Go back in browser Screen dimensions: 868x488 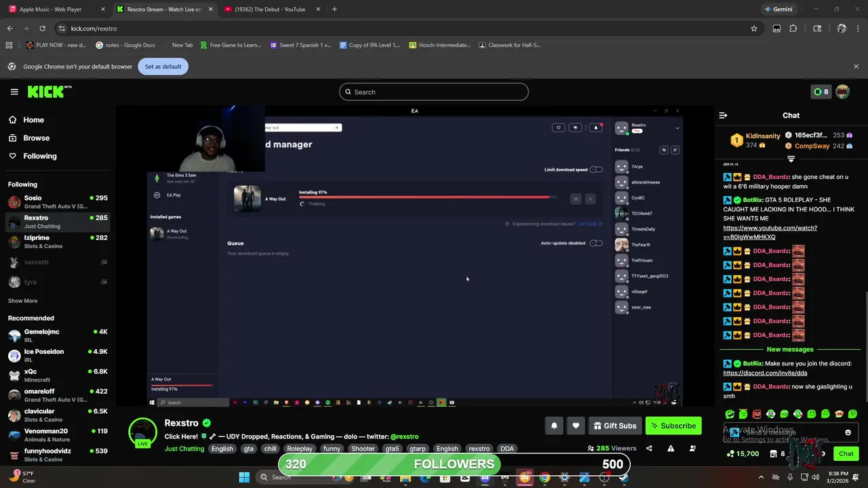pos(9,28)
